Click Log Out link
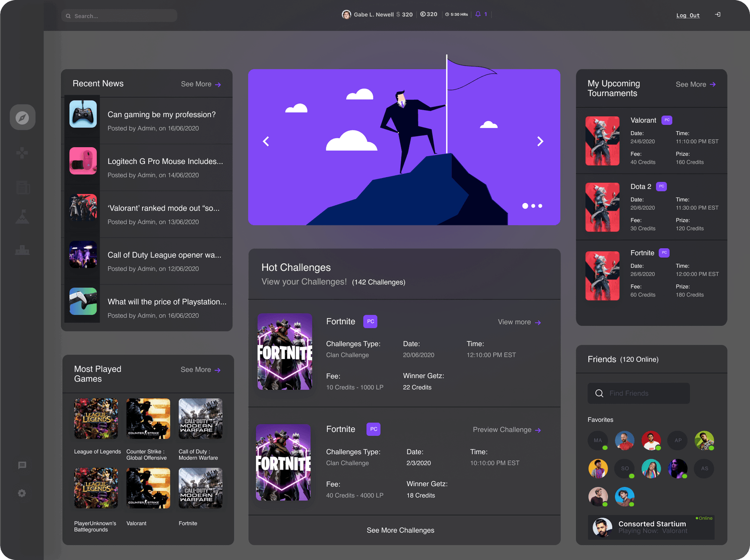The width and height of the screenshot is (750, 560). coord(688,15)
